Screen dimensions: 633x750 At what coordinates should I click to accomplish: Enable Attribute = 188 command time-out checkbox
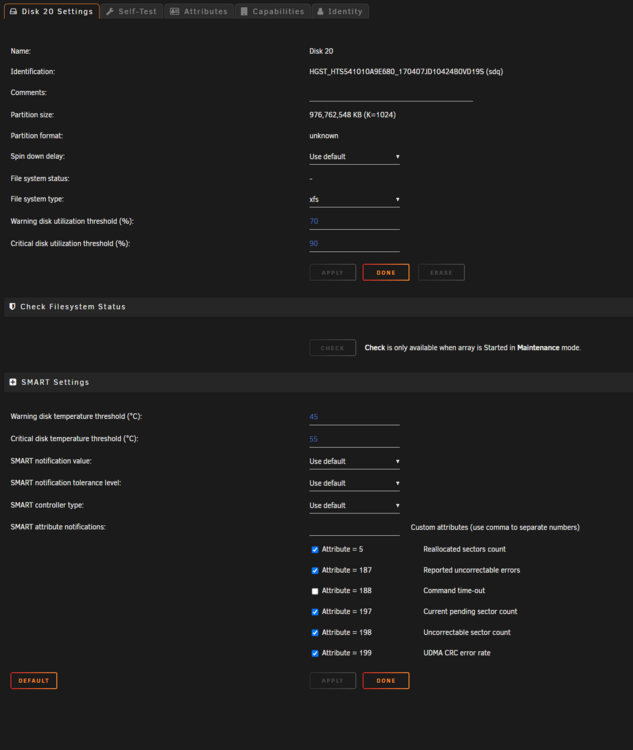click(315, 591)
